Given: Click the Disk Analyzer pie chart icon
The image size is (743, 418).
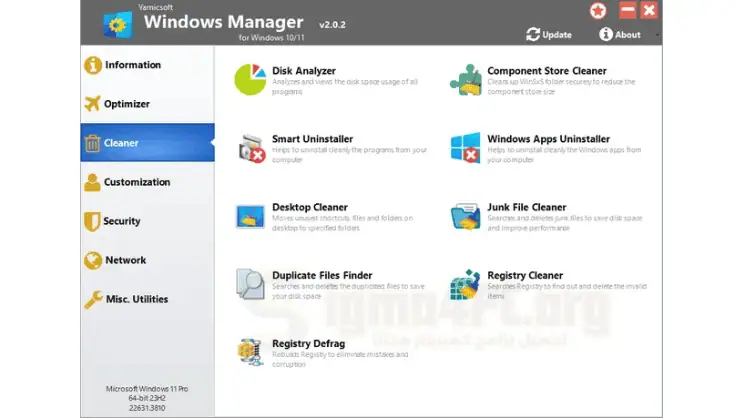Looking at the screenshot, I should point(250,79).
